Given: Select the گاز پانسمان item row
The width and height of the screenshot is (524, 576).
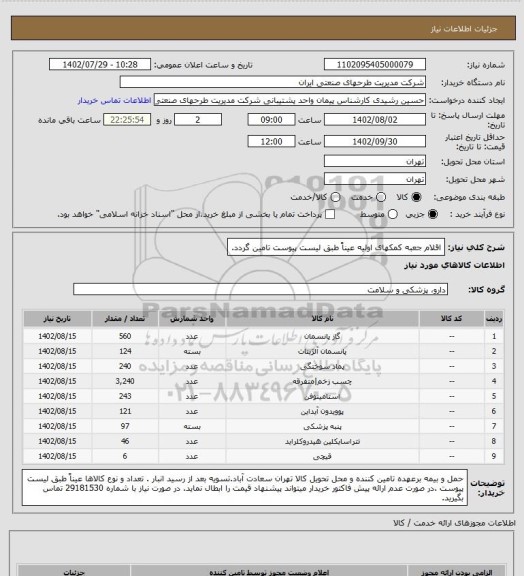Looking at the screenshot, I should (263, 336).
